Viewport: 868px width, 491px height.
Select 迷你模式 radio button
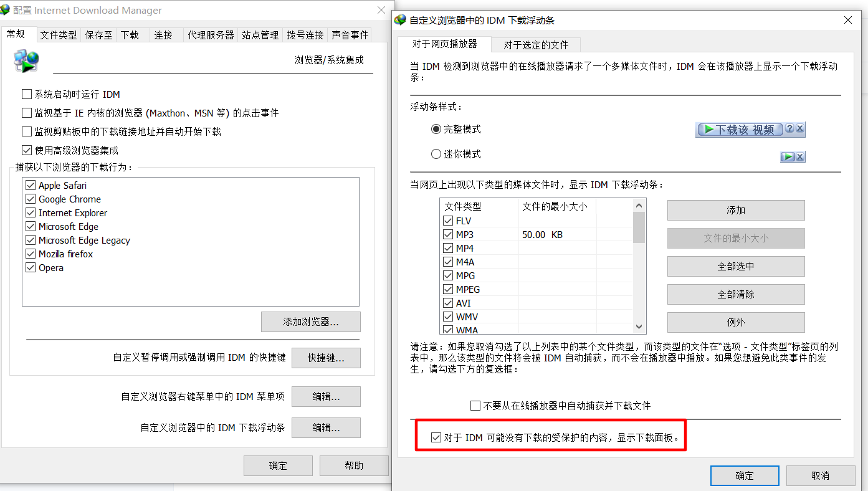click(436, 154)
